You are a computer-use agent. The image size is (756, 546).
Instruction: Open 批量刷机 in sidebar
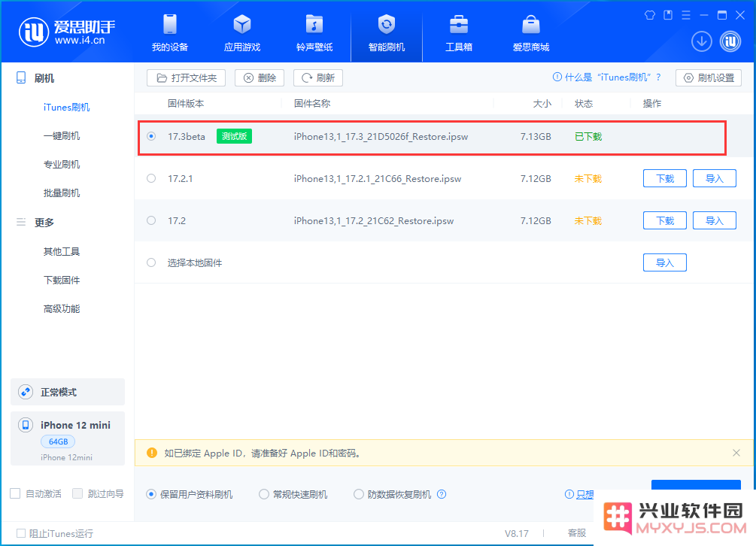[62, 193]
